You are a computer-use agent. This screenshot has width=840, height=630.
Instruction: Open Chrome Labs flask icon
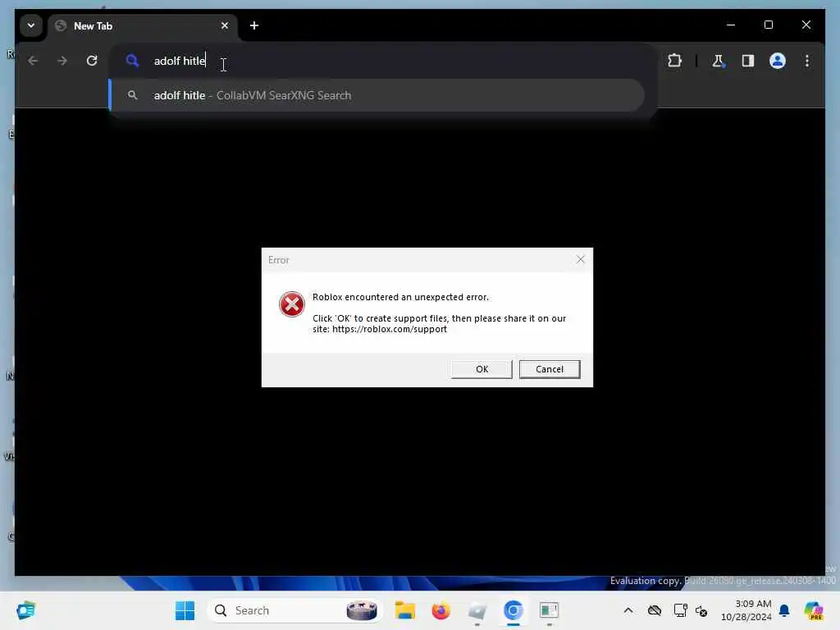click(718, 61)
